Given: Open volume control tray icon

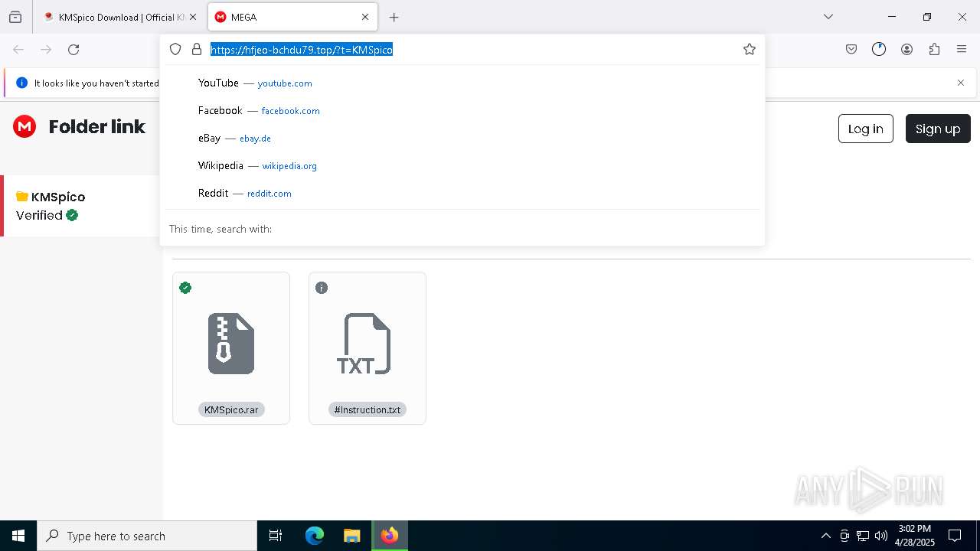Looking at the screenshot, I should [x=881, y=536].
